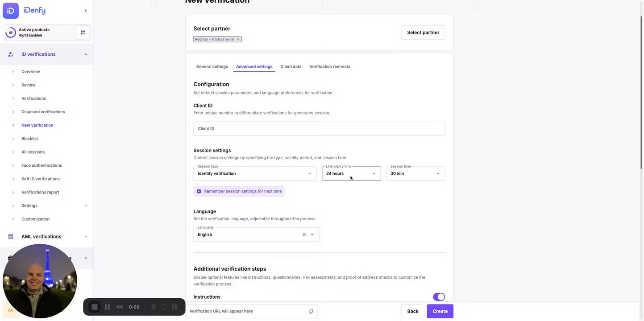Remove the Adomas - Product owner partner tag
Image resolution: width=644 pixels, height=321 pixels.
point(238,39)
